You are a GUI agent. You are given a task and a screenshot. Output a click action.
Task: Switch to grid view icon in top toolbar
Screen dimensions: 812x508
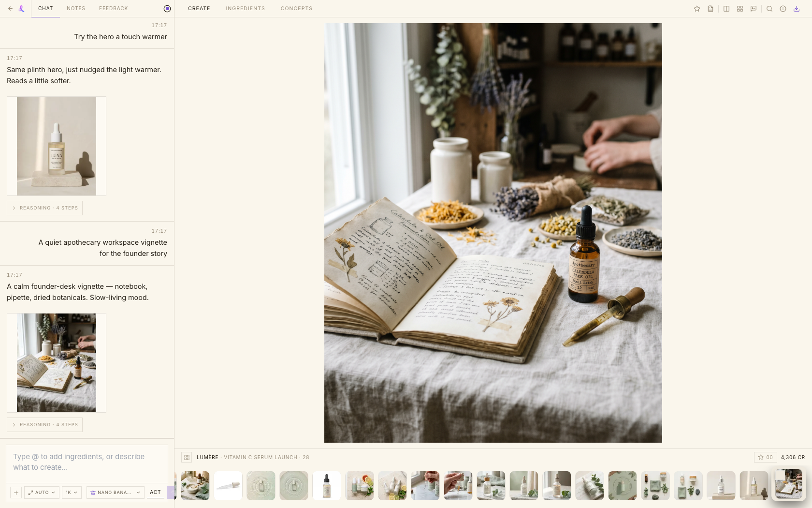pos(740,9)
